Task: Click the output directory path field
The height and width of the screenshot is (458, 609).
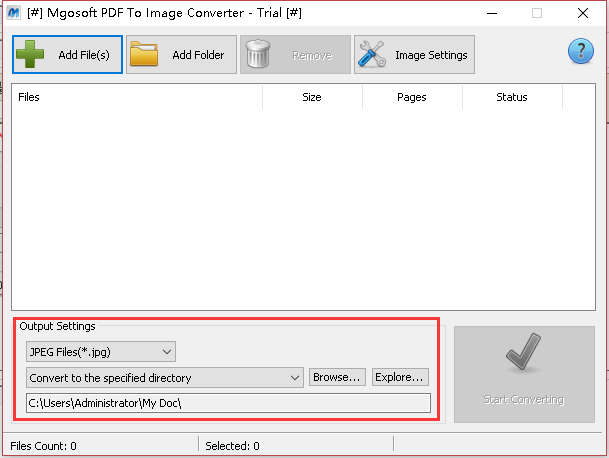Action: coord(228,403)
